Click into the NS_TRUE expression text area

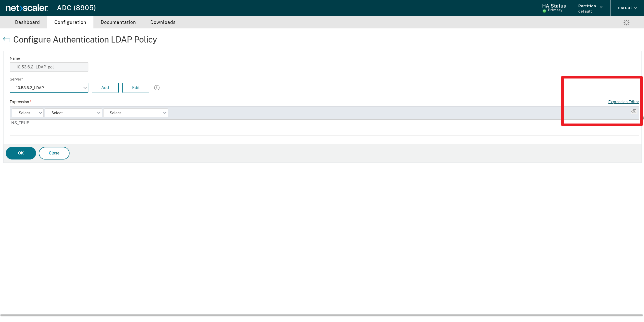click(x=302, y=128)
